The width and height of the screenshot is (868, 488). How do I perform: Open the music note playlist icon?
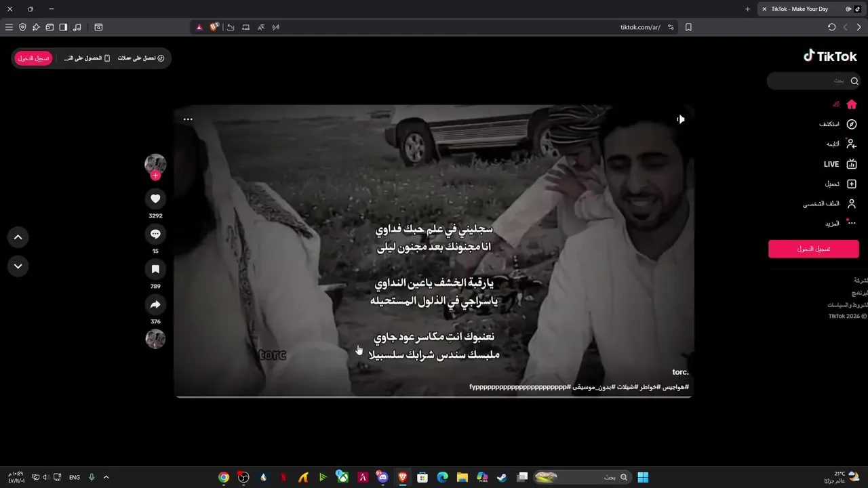pos(77,27)
